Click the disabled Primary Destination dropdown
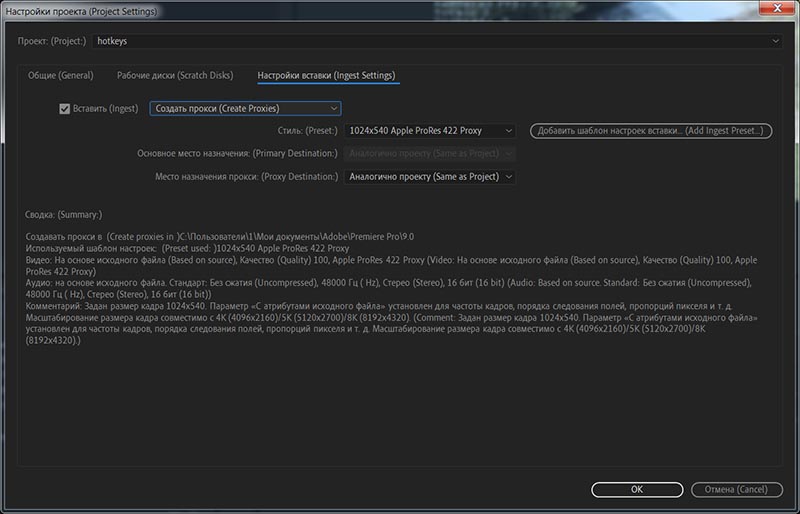Screen dimensions: 800x514 point(430,154)
